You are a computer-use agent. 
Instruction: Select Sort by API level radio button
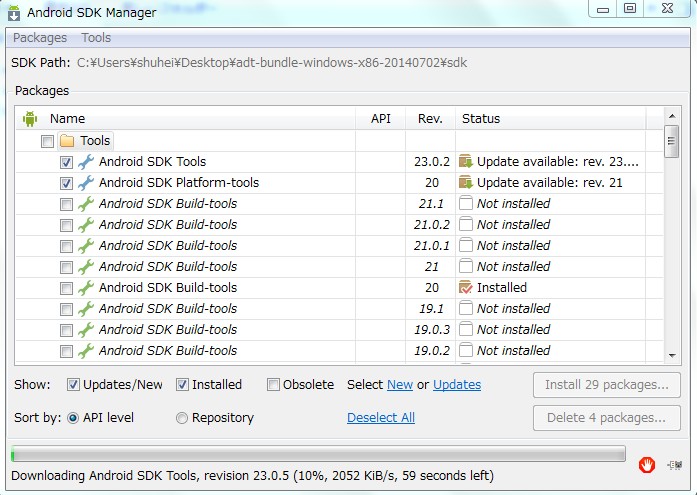(73, 418)
